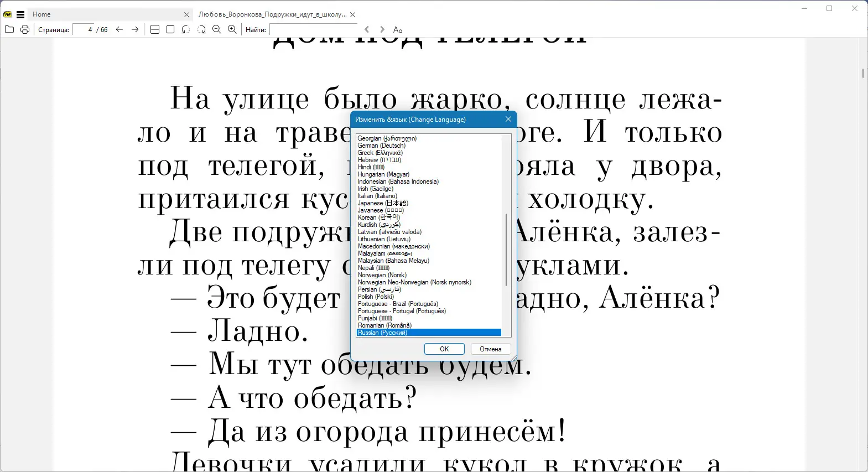Close the Home tab

186,15
